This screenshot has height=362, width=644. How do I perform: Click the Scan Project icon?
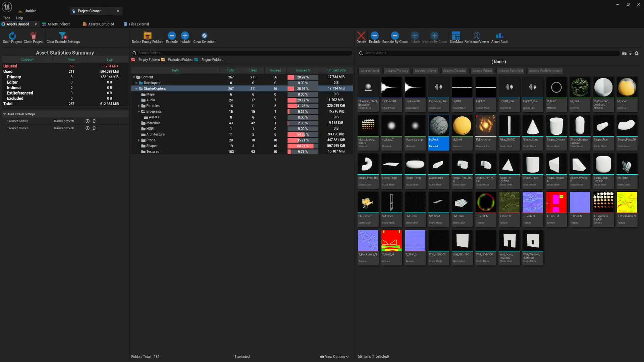tap(12, 36)
